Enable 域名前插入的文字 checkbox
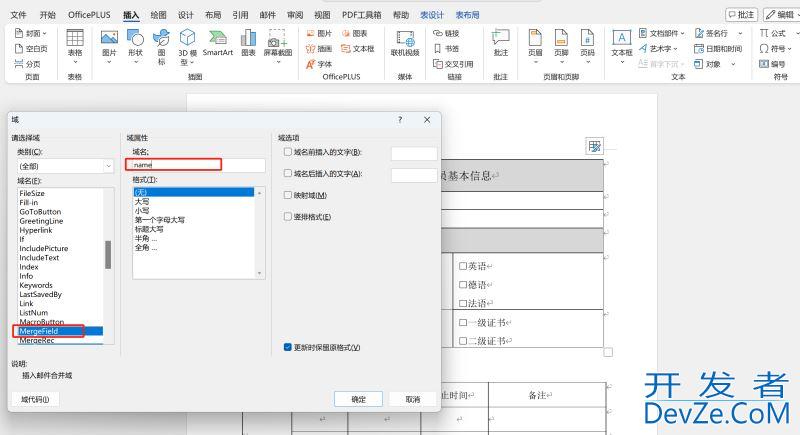Image resolution: width=800 pixels, height=435 pixels. click(x=287, y=153)
